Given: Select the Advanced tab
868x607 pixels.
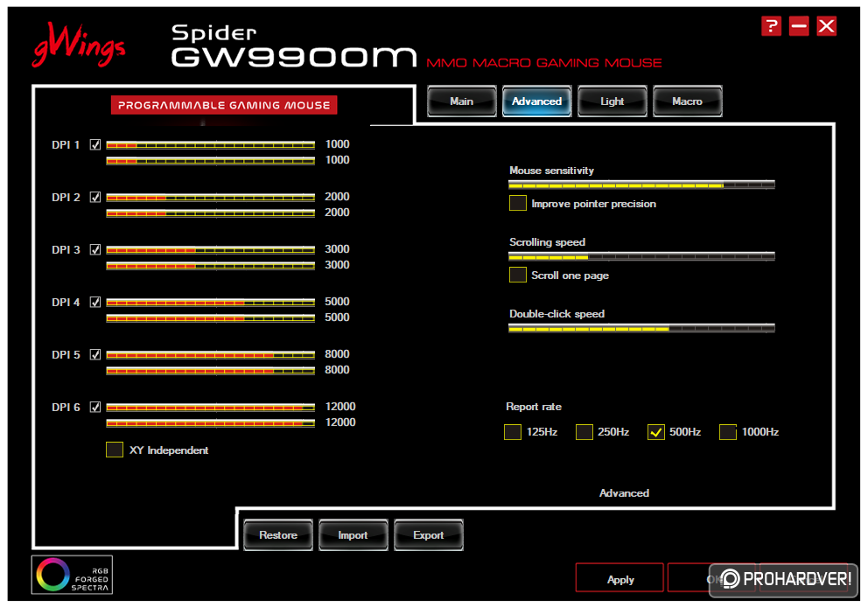Looking at the screenshot, I should pyautogui.click(x=537, y=101).
